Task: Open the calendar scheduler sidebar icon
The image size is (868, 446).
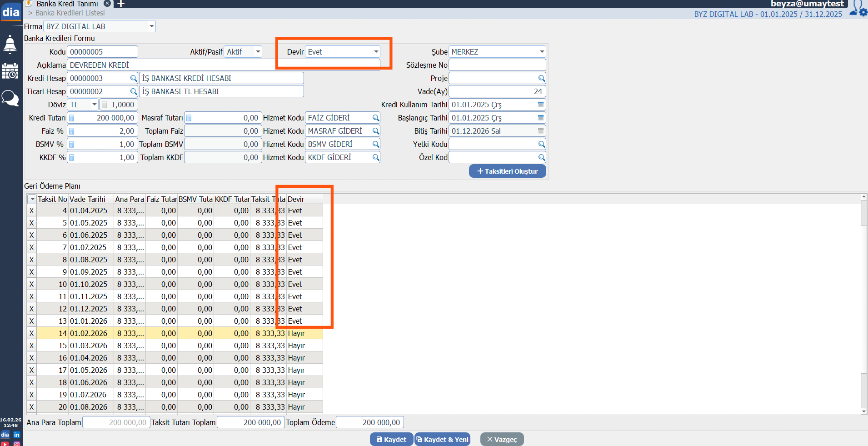Action: pyautogui.click(x=10, y=71)
